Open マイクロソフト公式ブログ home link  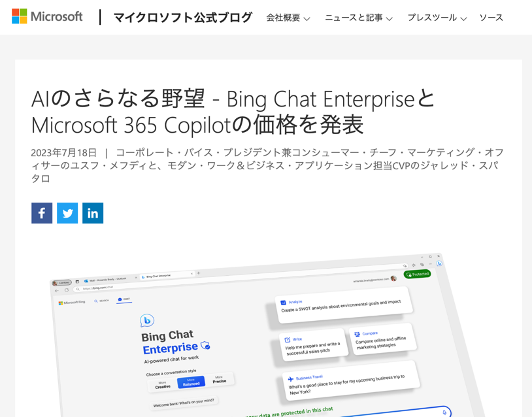coord(182,18)
